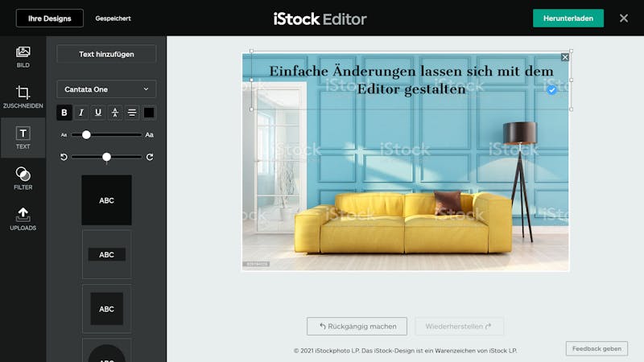Click the iStock Editor logo
The width and height of the screenshot is (644, 362).
320,19
